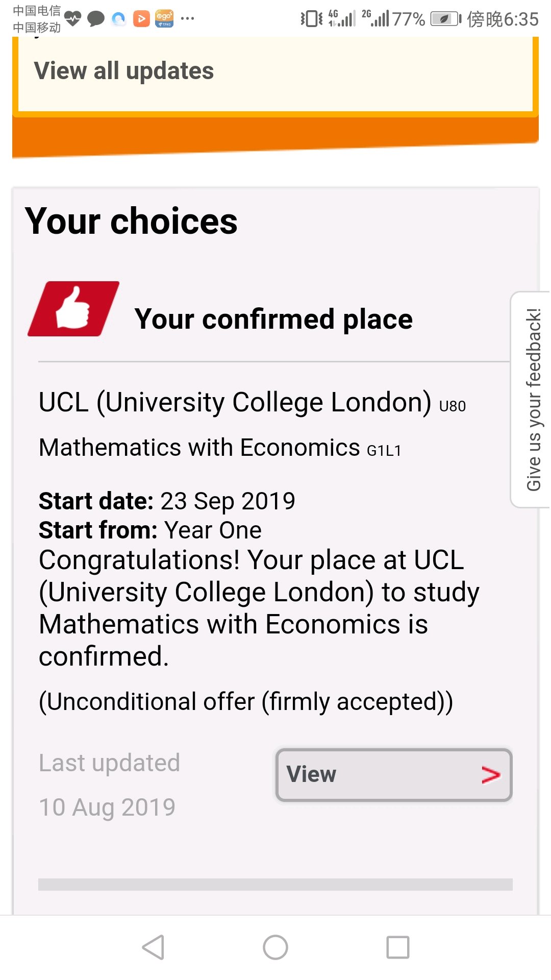Viewport: 551px width, 980px height.
Task: Click the View button for UCL choice
Action: 393,775
